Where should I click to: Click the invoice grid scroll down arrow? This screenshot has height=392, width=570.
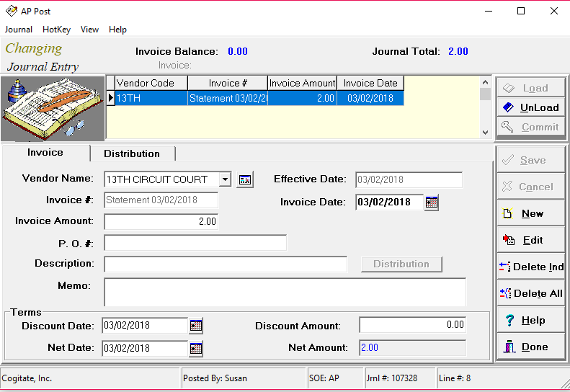(x=485, y=133)
